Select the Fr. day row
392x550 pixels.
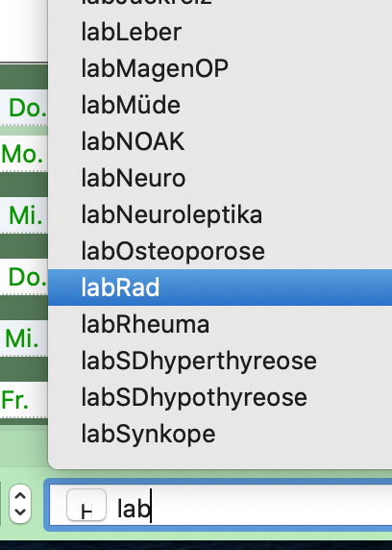[x=24, y=400]
